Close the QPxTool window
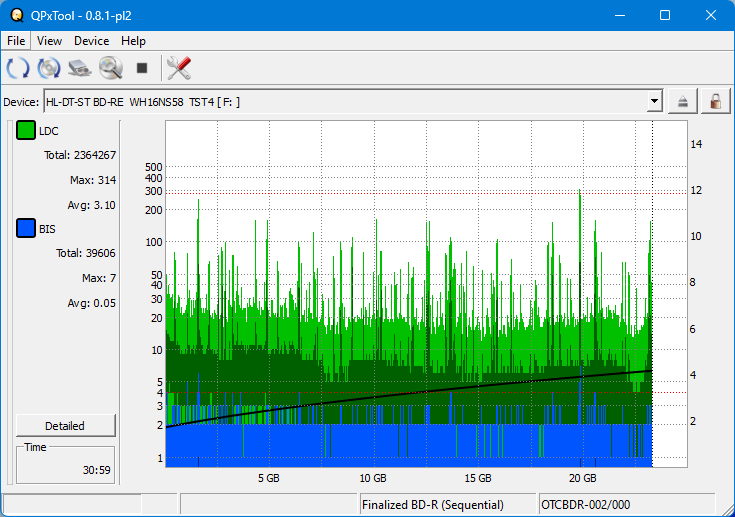 [711, 15]
